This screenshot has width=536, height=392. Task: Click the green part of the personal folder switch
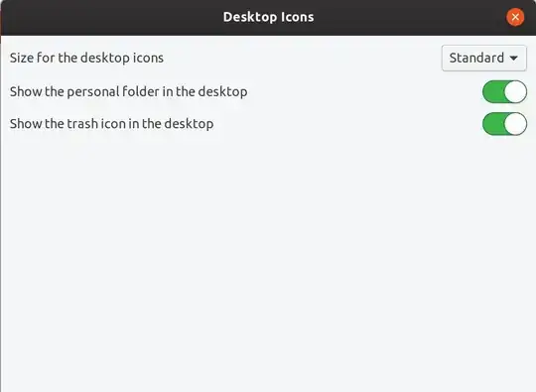492,91
